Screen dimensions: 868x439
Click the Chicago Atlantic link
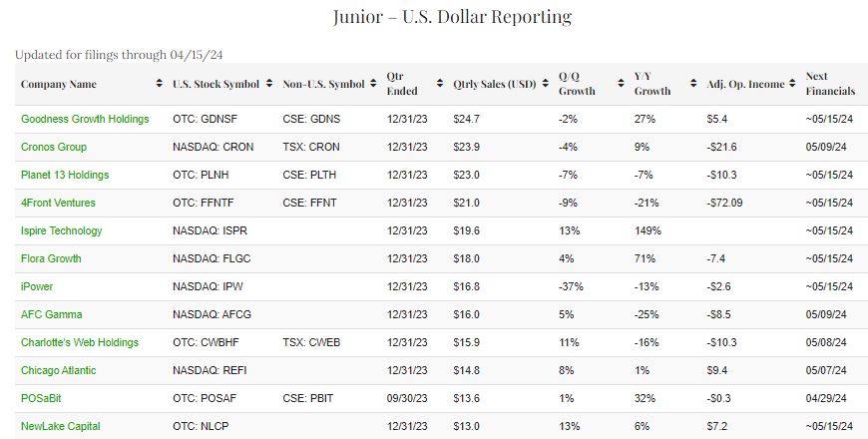tap(59, 370)
